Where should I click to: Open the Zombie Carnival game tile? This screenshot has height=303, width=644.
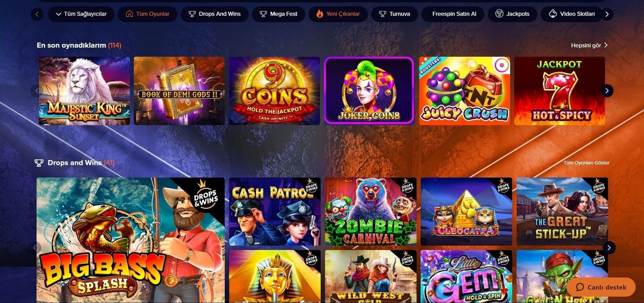click(370, 211)
